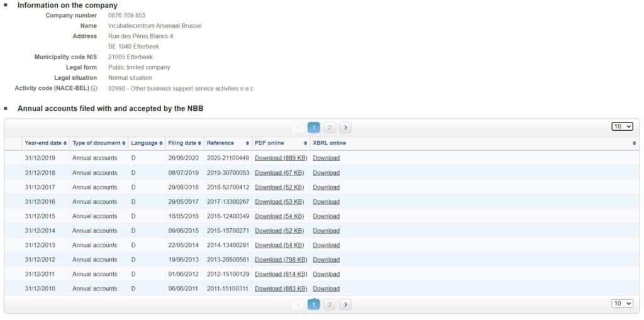Sort the PDF online column
Viewport: 644px width, 320px height.
point(280,143)
